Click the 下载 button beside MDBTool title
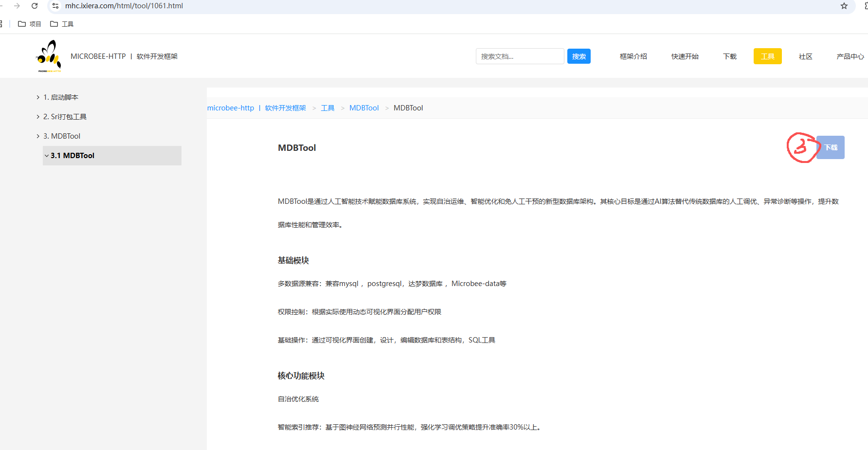The width and height of the screenshot is (868, 450). pyautogui.click(x=831, y=147)
